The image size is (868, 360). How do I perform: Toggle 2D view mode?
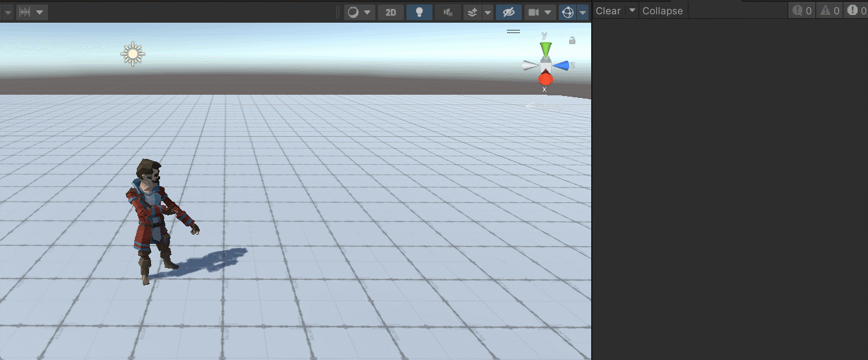[x=391, y=12]
